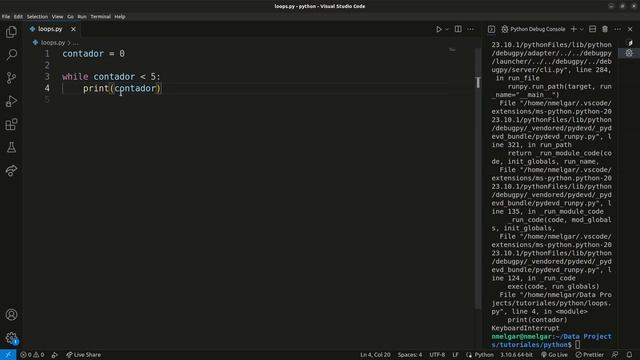Image resolution: width=640 pixels, height=360 pixels.
Task: Open the Edit menu
Action: click(x=18, y=17)
